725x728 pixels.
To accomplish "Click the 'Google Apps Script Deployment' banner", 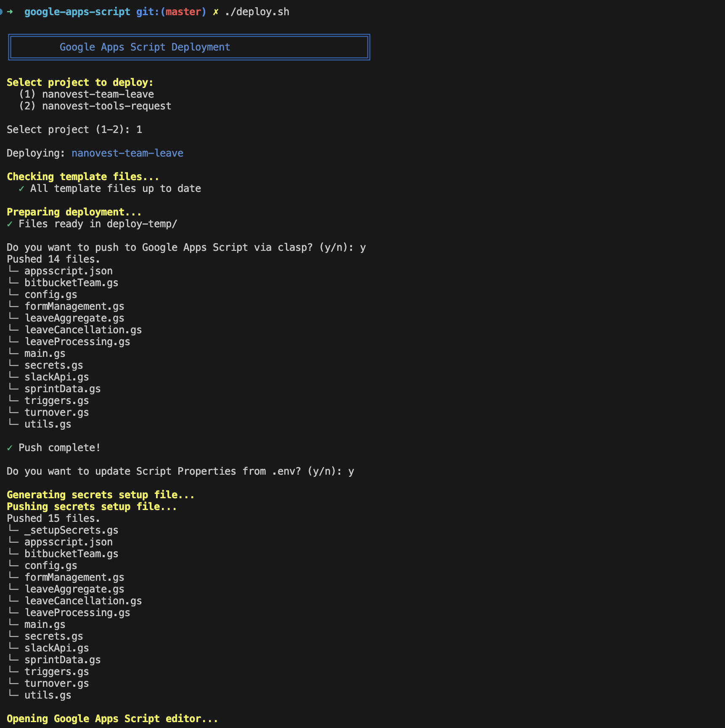I will coord(145,47).
